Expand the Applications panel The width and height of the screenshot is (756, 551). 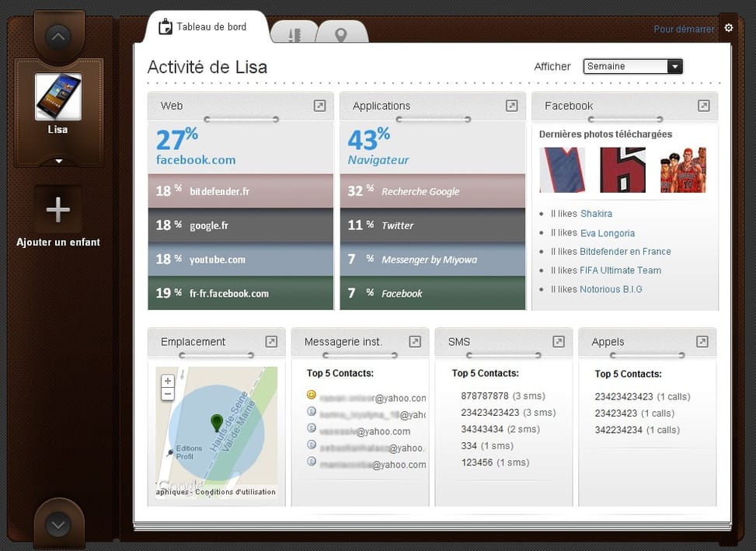click(511, 106)
